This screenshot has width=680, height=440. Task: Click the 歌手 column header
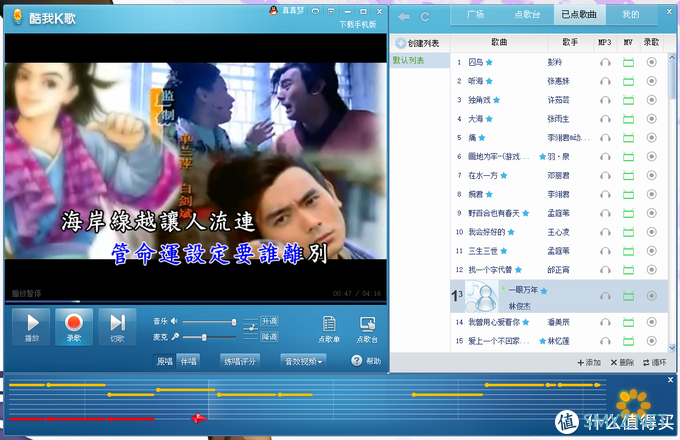tap(570, 42)
